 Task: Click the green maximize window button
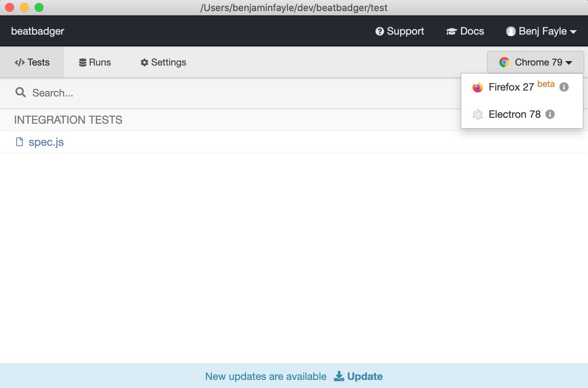click(x=39, y=7)
